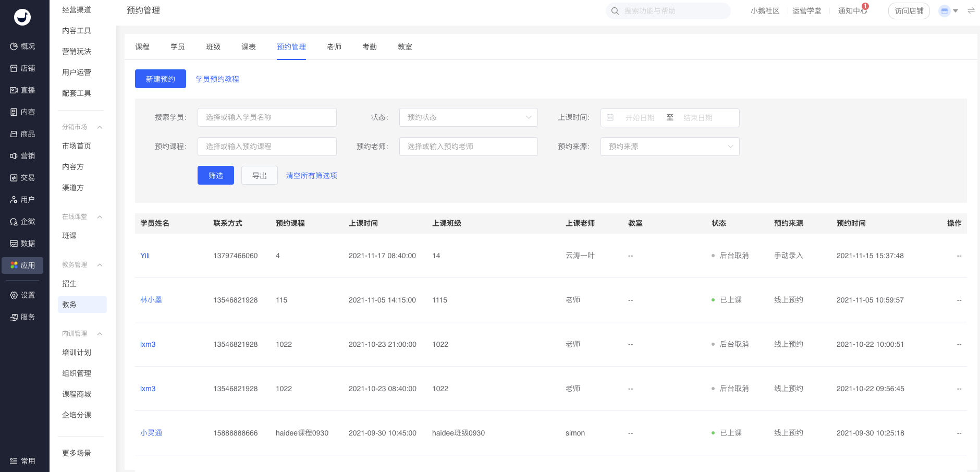The image size is (980, 472).
Task: Click the 新建预约 button
Action: coord(161,79)
